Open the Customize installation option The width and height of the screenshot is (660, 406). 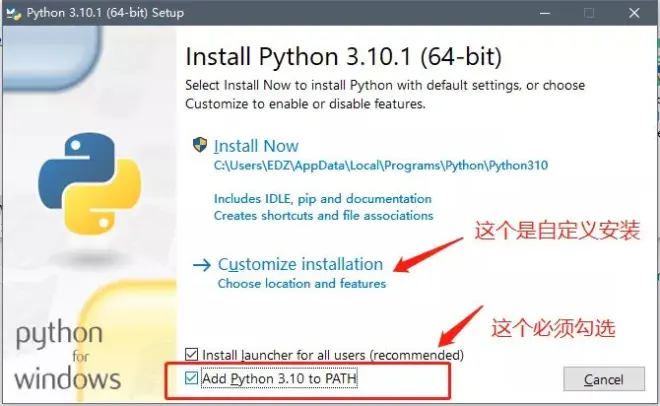pyautogui.click(x=301, y=265)
